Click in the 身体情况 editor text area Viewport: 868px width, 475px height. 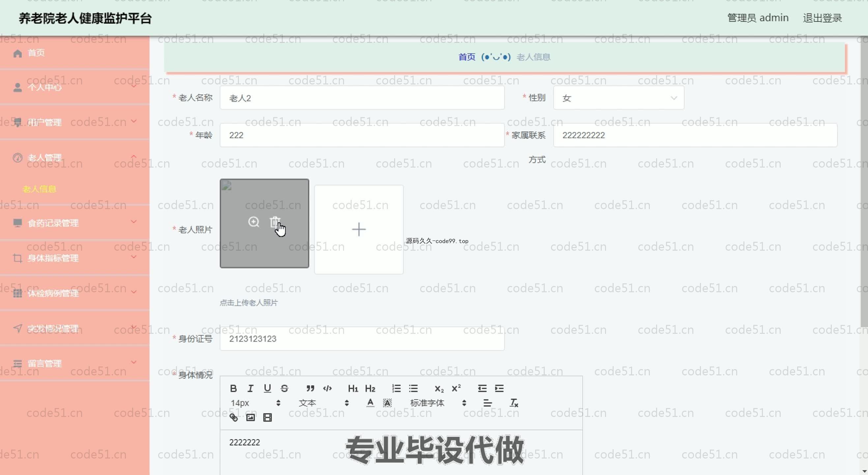[x=401, y=452]
